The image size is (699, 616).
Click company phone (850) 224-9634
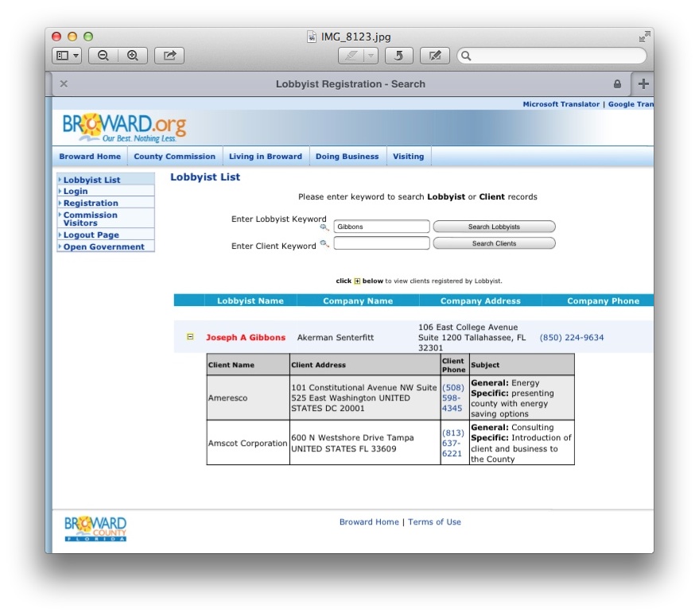[572, 338]
